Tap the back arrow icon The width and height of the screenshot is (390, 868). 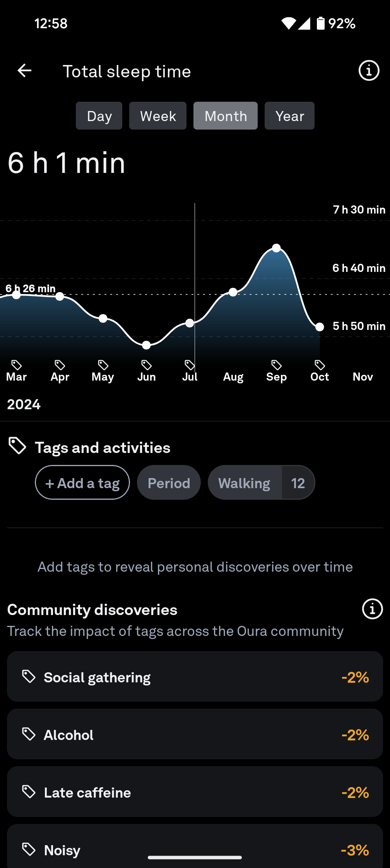(25, 71)
